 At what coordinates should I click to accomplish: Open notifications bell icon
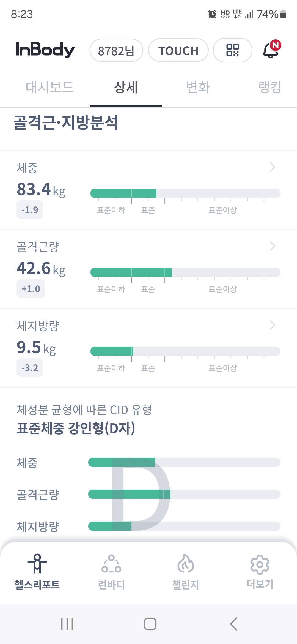click(x=271, y=50)
